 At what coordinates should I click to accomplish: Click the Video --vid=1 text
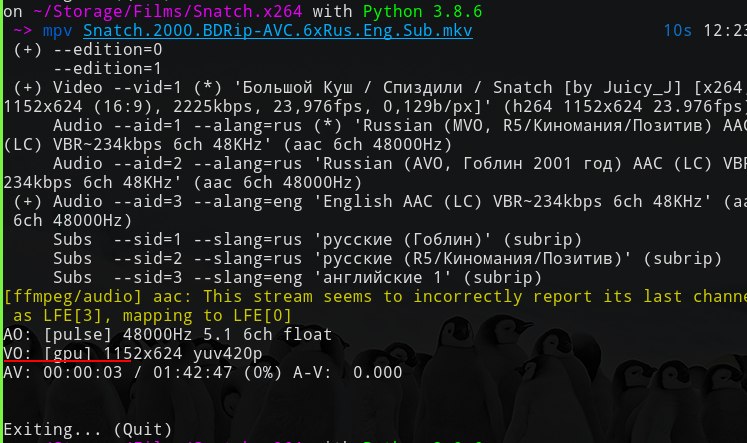point(117,88)
